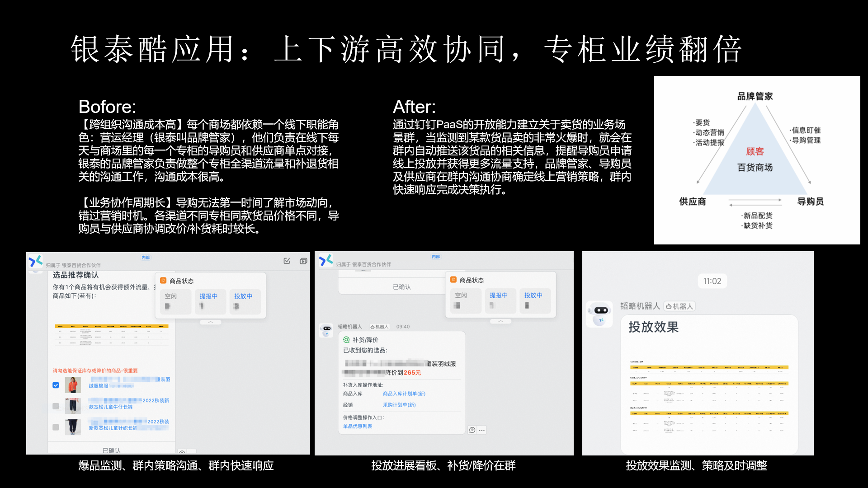Click the 11:02 timestamp bubble
The width and height of the screenshot is (868, 488).
pyautogui.click(x=712, y=281)
